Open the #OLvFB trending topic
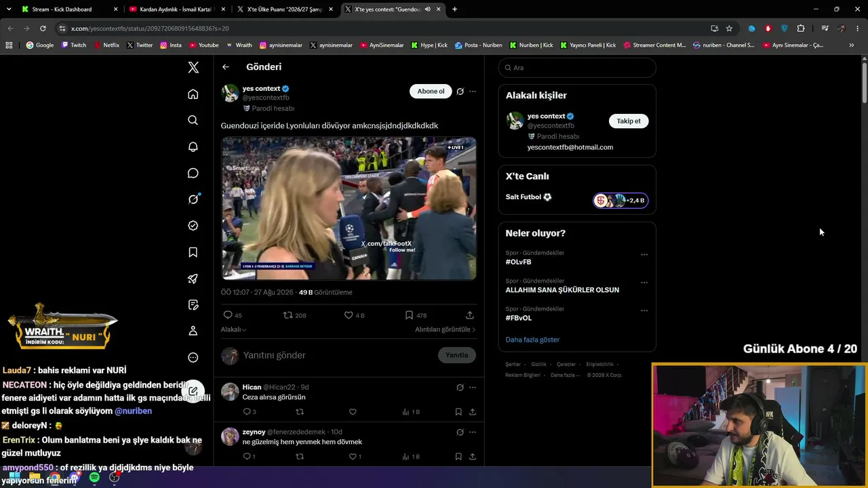The image size is (868, 488). click(x=518, y=262)
